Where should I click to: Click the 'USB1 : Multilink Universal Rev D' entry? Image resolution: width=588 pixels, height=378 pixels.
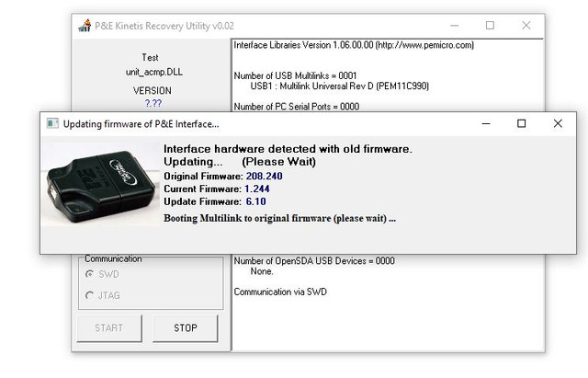[339, 86]
